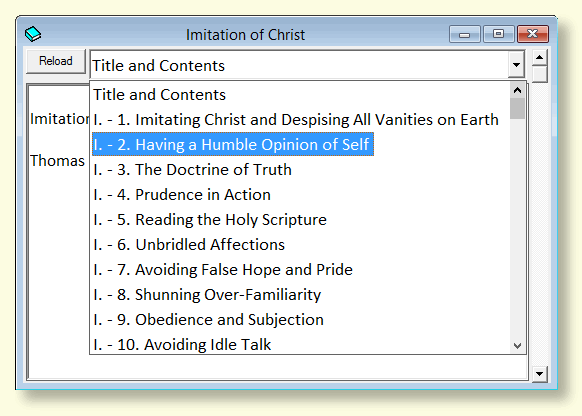
Task: Select 'I. - 8. Shunning Over-Familiarity'
Action: click(x=301, y=294)
